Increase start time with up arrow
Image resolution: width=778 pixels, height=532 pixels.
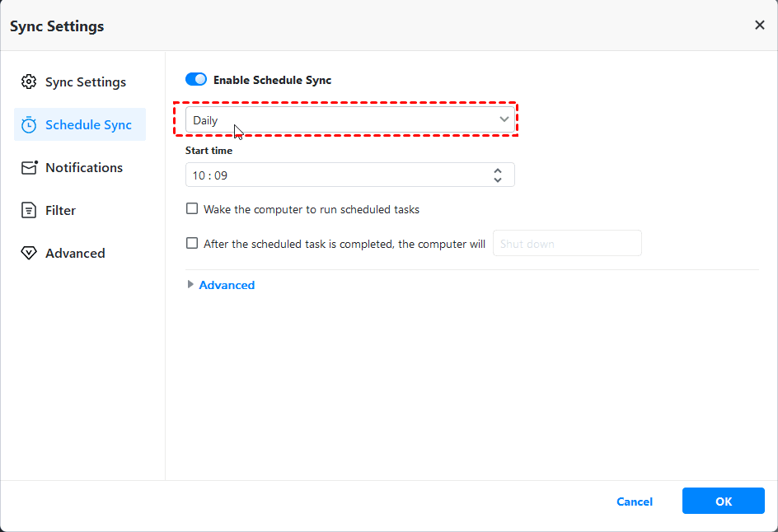coord(498,170)
